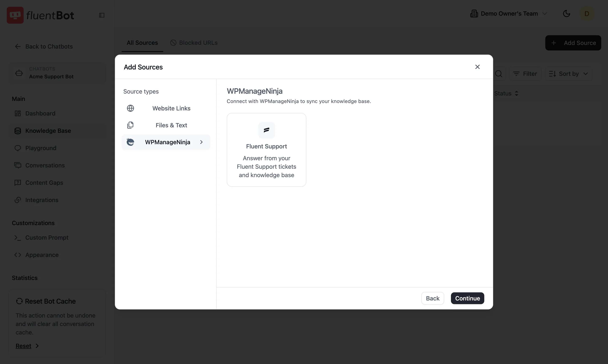
Task: Select Files & Text source type
Action: (166, 125)
